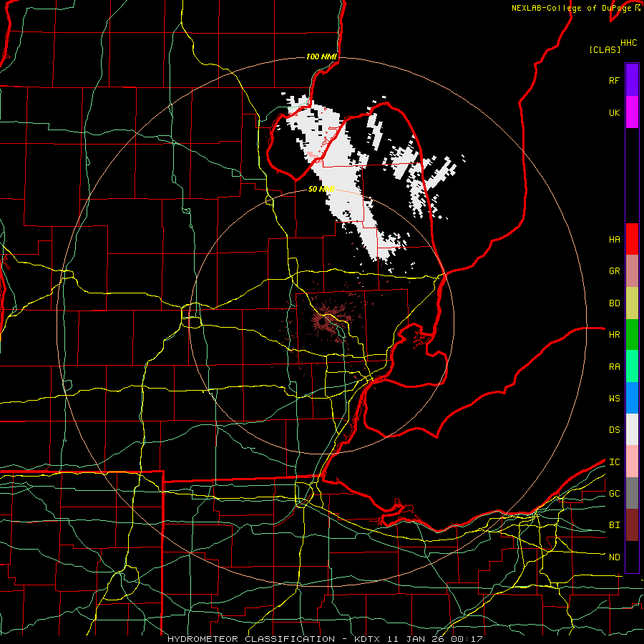
Task: Click the HYDROMETEOR CLASSIFICATION caption text
Action: click(251, 639)
